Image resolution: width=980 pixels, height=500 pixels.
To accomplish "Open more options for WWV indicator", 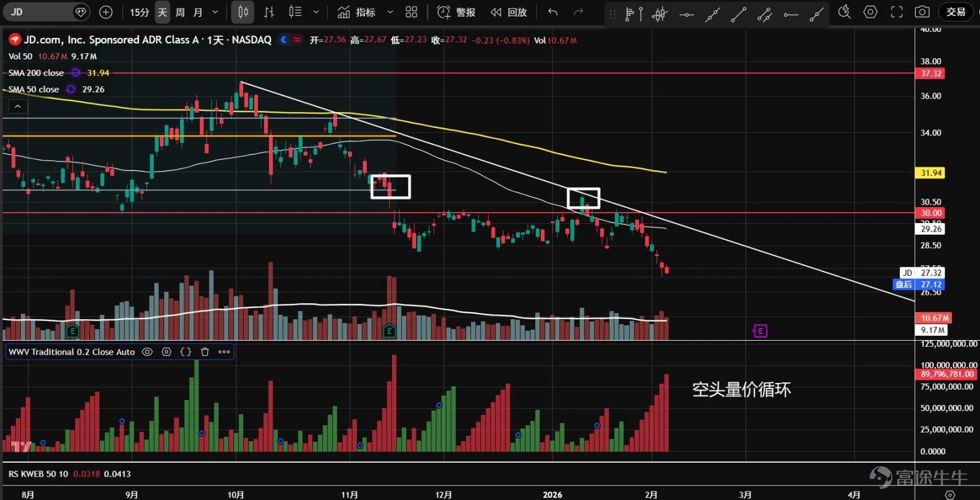I will pos(224,352).
